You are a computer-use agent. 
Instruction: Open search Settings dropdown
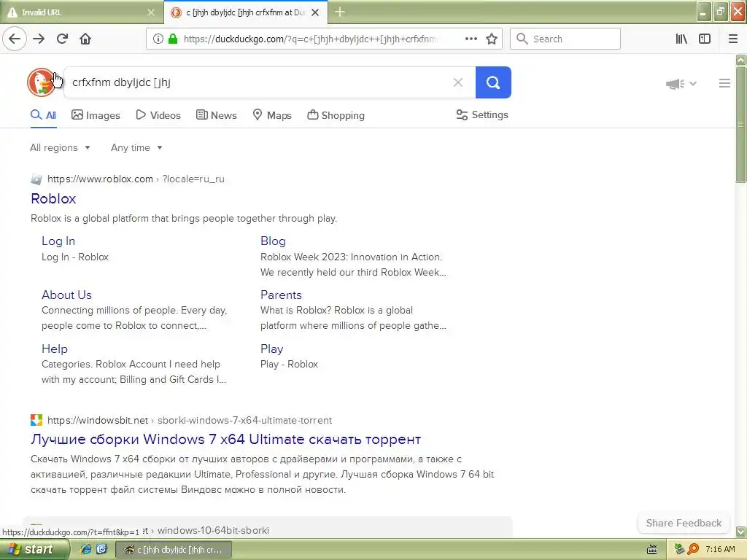click(482, 114)
